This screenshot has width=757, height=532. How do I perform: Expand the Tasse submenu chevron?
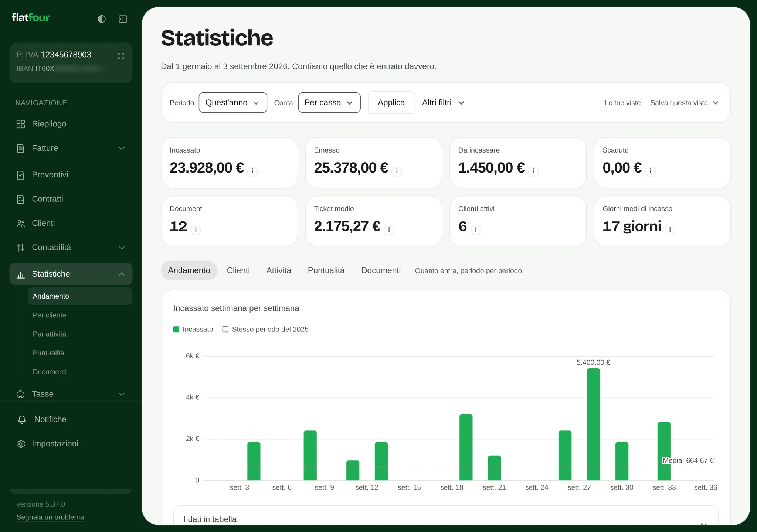pyautogui.click(x=122, y=394)
